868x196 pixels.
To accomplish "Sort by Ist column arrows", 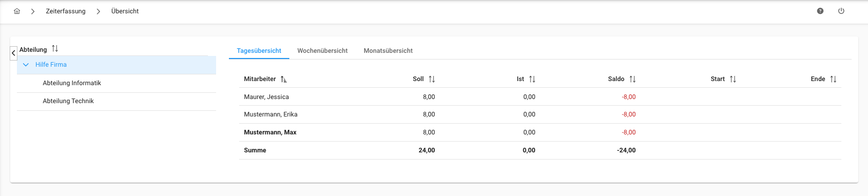I will click(x=532, y=79).
